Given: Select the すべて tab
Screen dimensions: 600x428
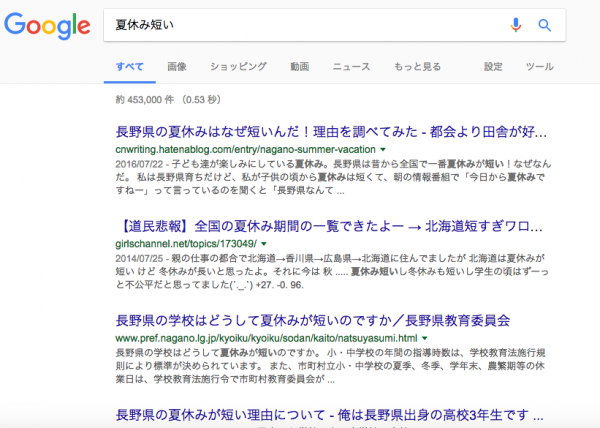Looking at the screenshot, I should (x=130, y=67).
